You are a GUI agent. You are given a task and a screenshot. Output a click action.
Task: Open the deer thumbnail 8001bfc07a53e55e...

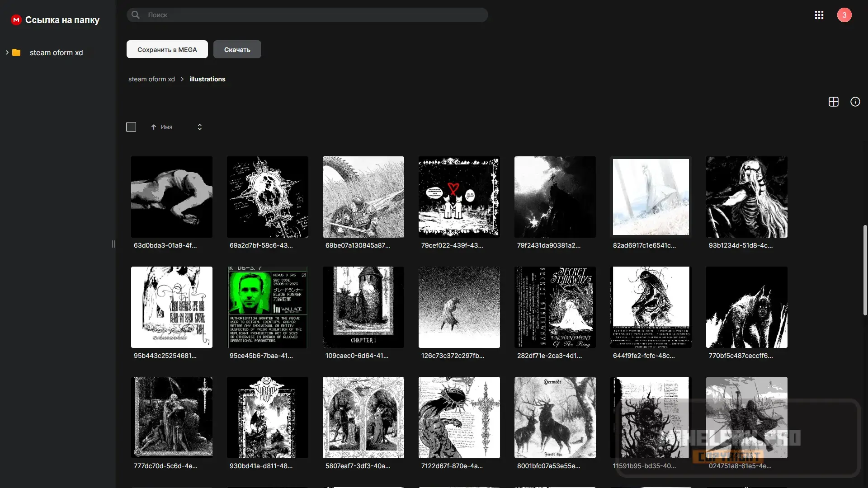click(555, 418)
